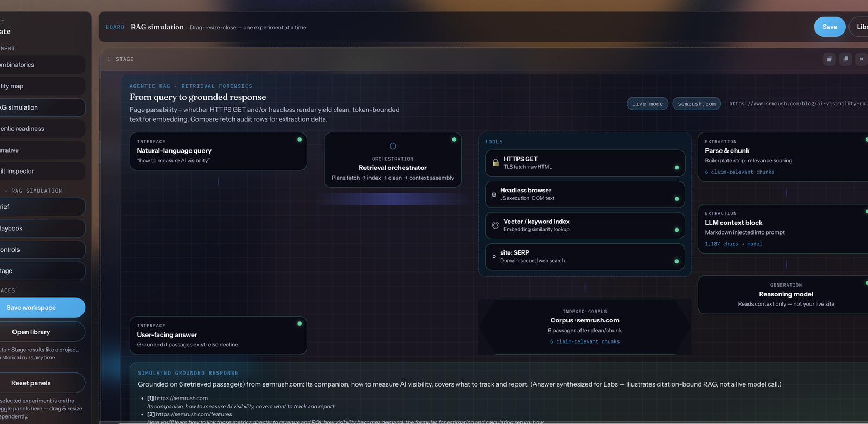Select the User-facing answer card
This screenshot has width=868, height=424.
pos(218,336)
